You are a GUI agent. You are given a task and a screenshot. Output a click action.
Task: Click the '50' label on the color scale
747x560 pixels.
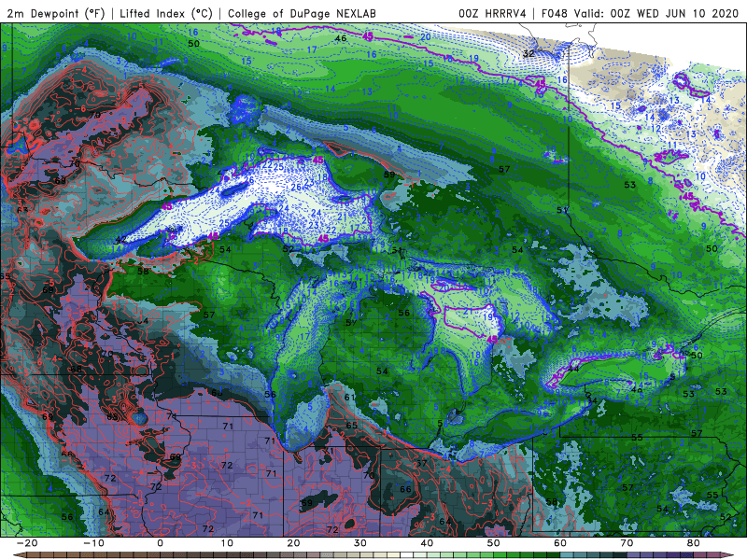[494, 543]
